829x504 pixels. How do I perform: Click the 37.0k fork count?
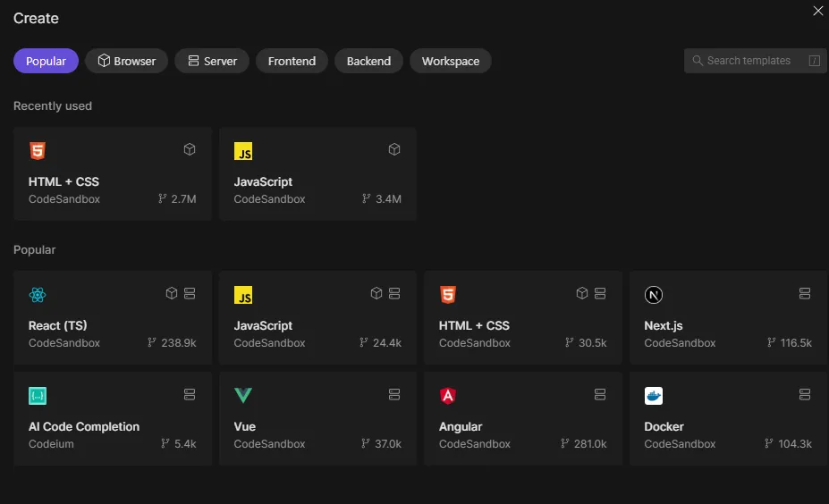388,444
